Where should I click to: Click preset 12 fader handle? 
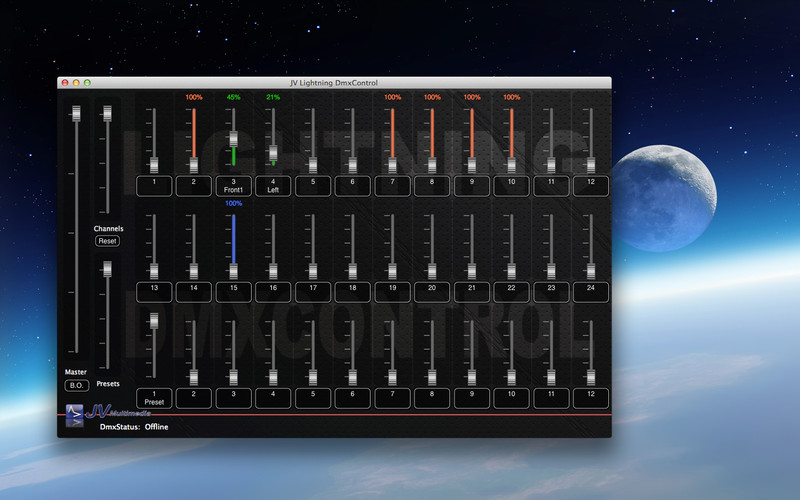click(591, 378)
